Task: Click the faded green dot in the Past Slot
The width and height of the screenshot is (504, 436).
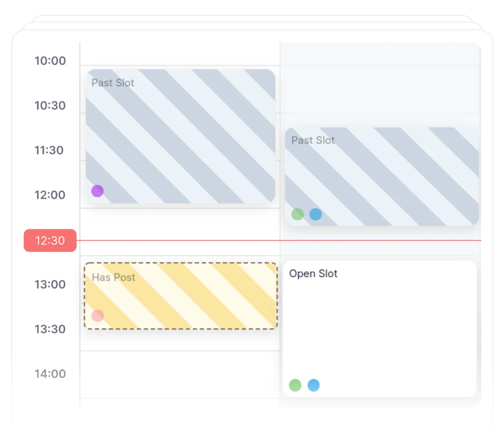Action: click(x=298, y=214)
